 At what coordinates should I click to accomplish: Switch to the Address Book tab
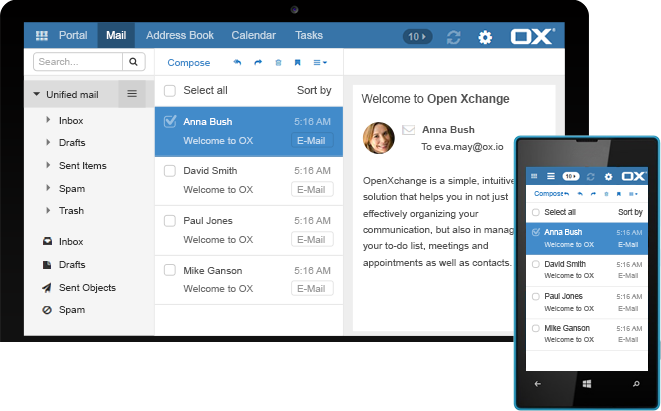tap(180, 35)
